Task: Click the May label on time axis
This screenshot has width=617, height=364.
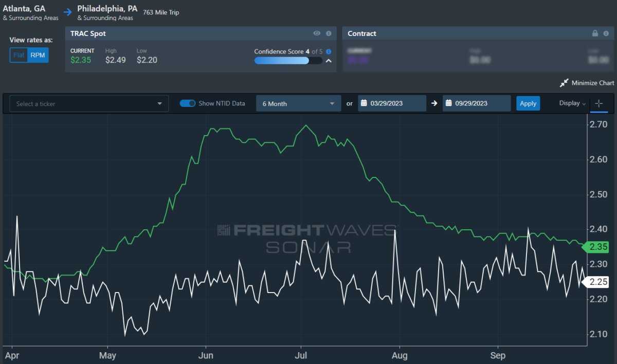Action: tap(107, 355)
